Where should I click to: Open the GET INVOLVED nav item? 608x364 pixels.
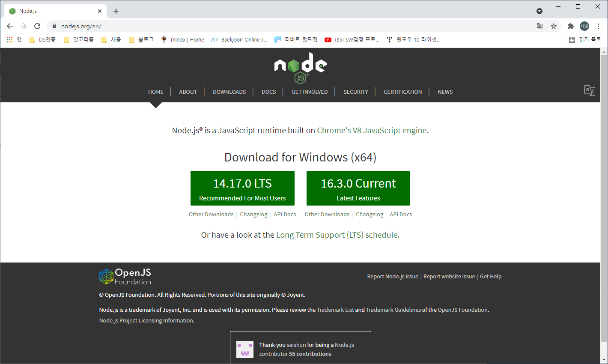coord(310,92)
